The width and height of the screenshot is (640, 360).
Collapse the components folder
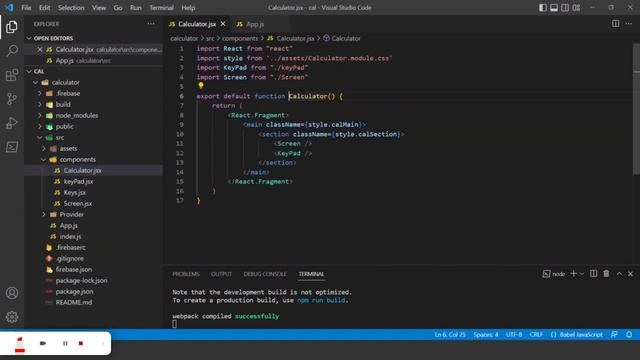[44, 159]
